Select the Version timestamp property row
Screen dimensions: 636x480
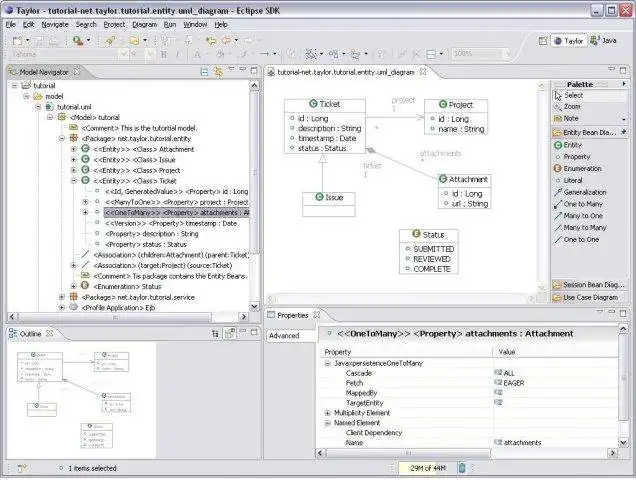[x=171, y=224]
